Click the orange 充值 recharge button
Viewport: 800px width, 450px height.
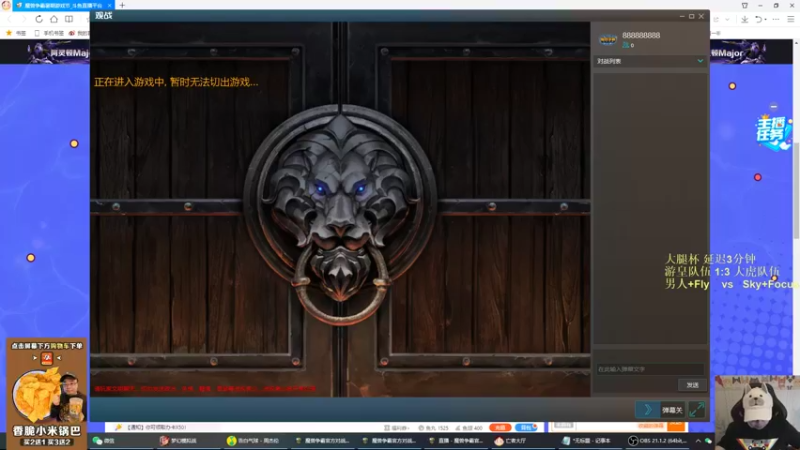(x=500, y=427)
